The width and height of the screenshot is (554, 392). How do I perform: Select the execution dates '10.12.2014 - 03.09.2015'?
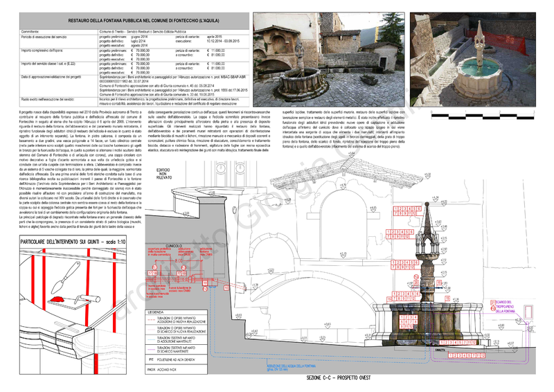point(223,41)
